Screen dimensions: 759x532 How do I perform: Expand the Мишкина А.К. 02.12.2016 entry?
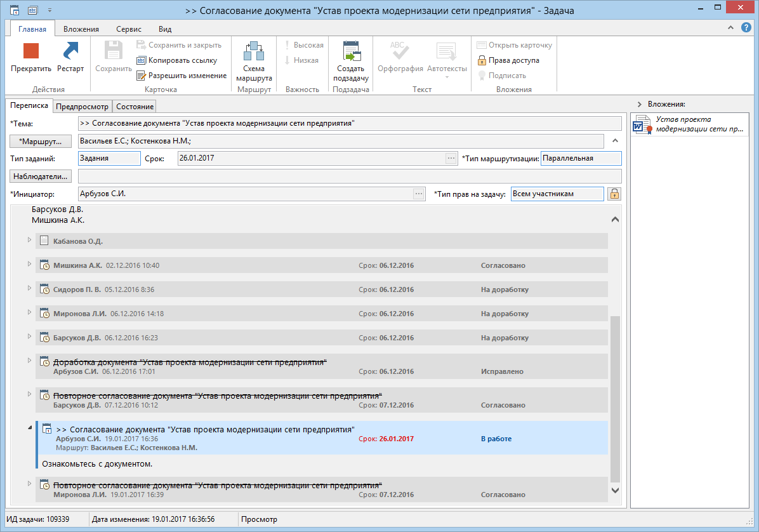(29, 264)
